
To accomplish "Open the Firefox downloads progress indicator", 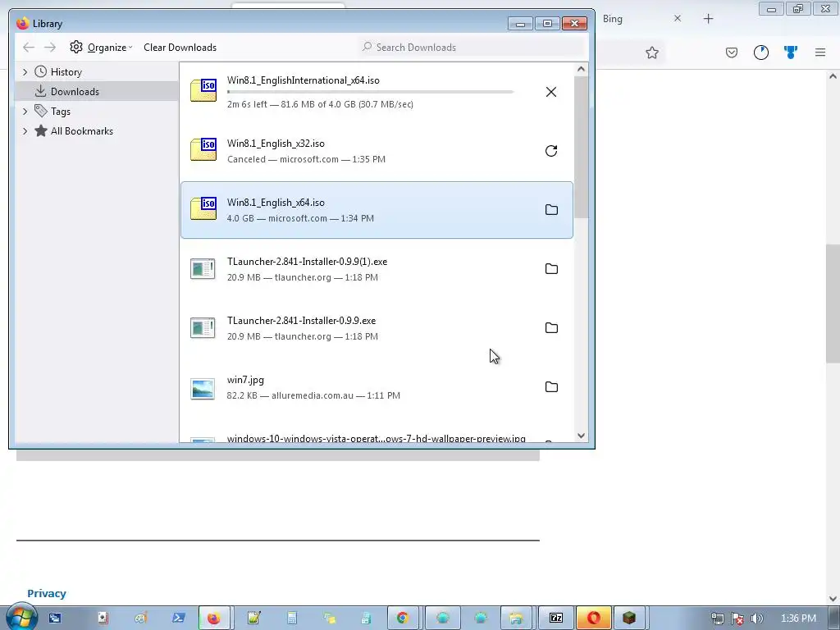I will coord(761,52).
